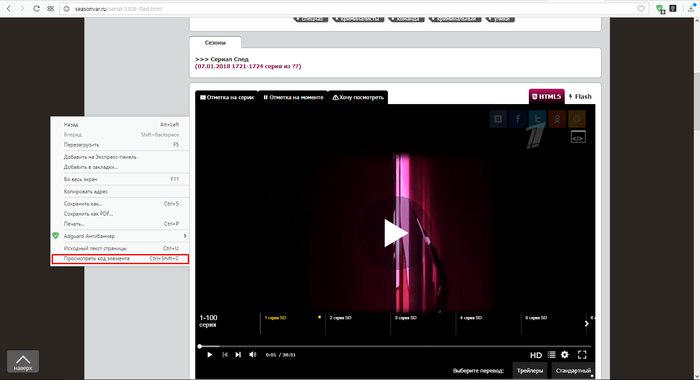700x380 pixels.
Task: Open the downloads icon in the toolbar
Action: 691,8
